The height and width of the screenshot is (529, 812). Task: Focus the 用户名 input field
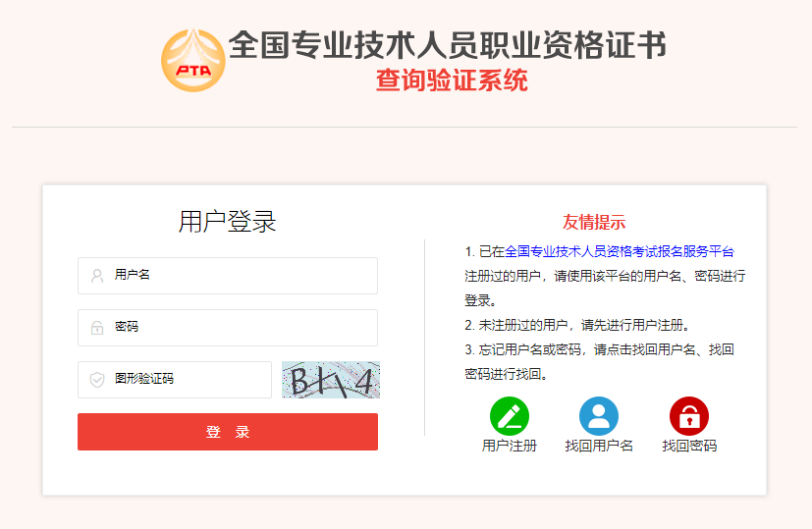(x=241, y=276)
